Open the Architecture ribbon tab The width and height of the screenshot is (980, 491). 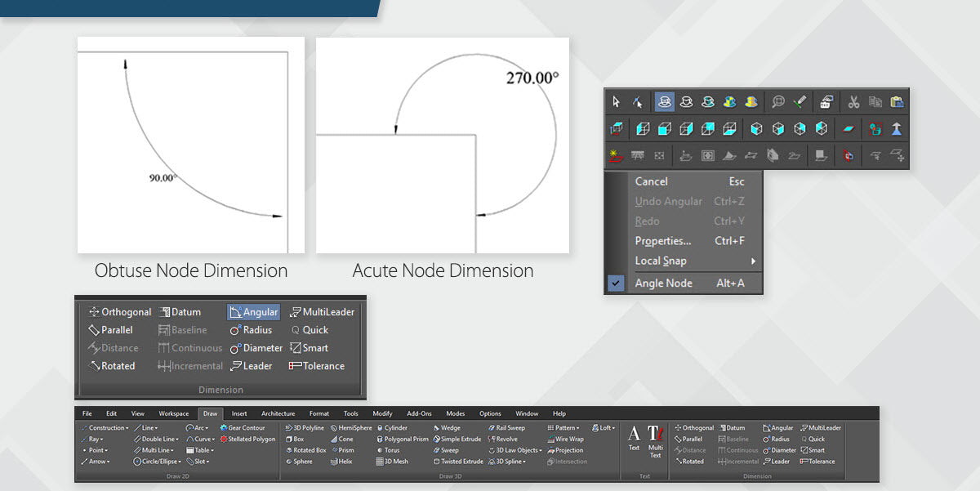pos(278,413)
